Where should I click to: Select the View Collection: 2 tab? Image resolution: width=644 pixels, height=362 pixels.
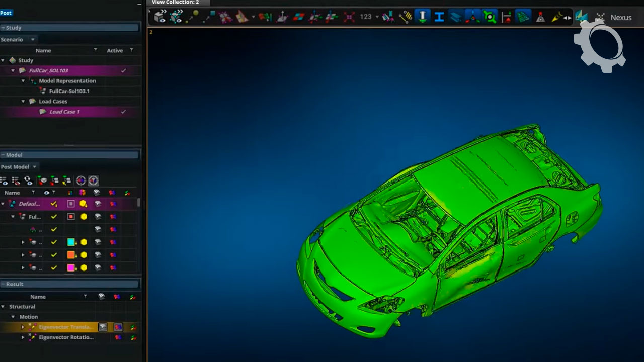(x=175, y=3)
